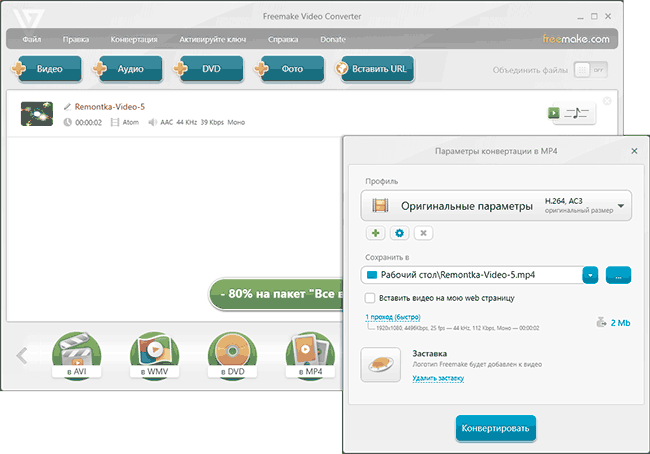Click the film strip profile icon
Image resolution: width=650 pixels, height=454 pixels.
pos(380,206)
